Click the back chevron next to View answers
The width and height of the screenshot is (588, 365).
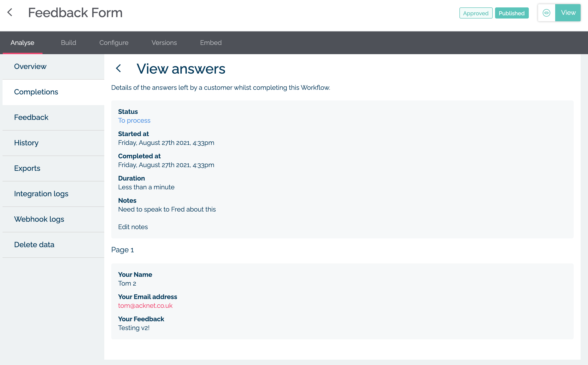point(118,68)
